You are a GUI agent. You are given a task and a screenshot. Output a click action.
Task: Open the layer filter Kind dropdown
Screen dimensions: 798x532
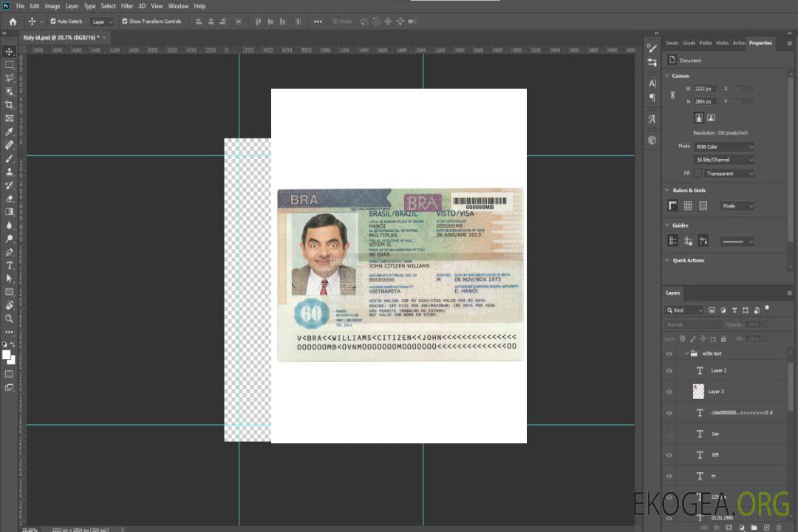[684, 310]
